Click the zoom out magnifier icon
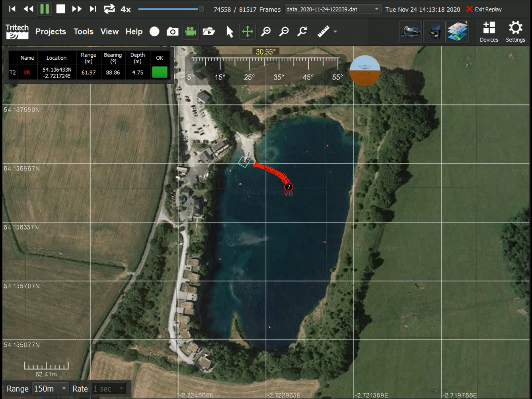The width and height of the screenshot is (532, 399). coord(284,31)
